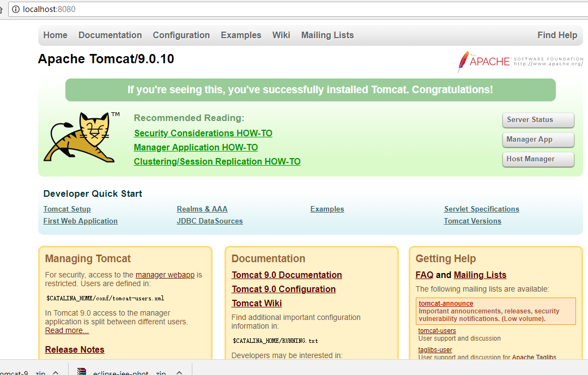This screenshot has width=588, height=375.
Task: Open options arrow for eclipse-jee-phot zip download
Action: point(179,372)
